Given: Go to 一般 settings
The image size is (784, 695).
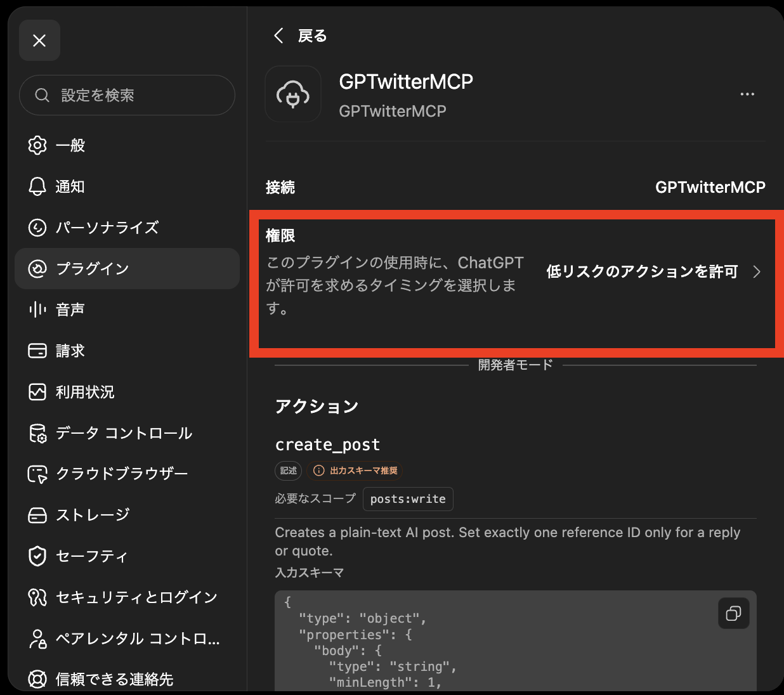Looking at the screenshot, I should (x=70, y=145).
